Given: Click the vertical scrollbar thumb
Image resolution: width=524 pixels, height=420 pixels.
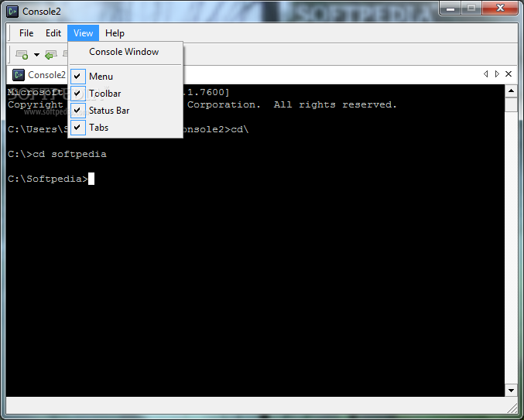Looking at the screenshot, I should click(x=511, y=104).
